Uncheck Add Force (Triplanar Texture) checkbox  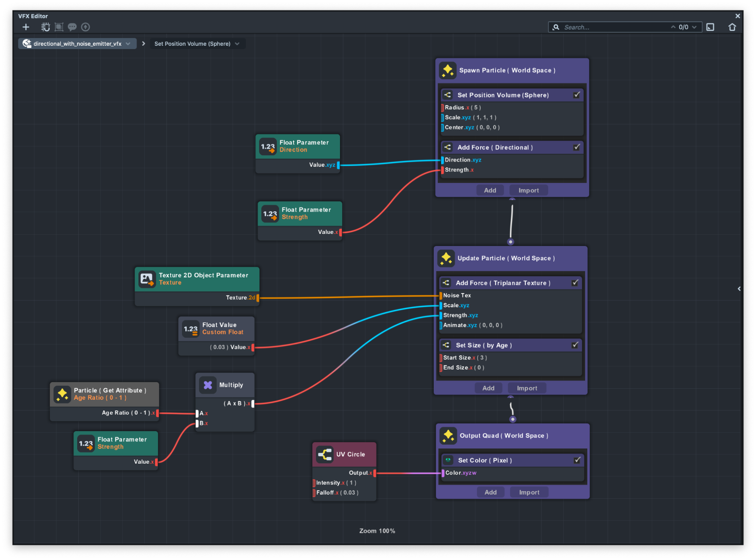[575, 283]
